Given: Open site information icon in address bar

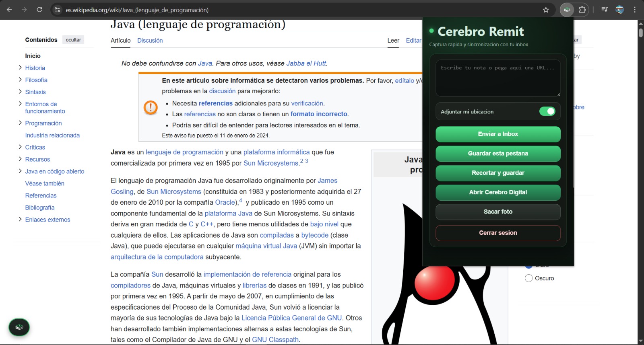Looking at the screenshot, I should pos(57,10).
